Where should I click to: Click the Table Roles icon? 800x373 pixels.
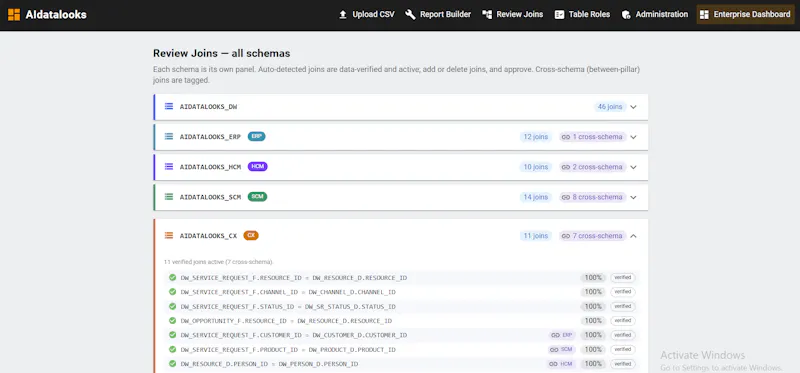click(559, 15)
